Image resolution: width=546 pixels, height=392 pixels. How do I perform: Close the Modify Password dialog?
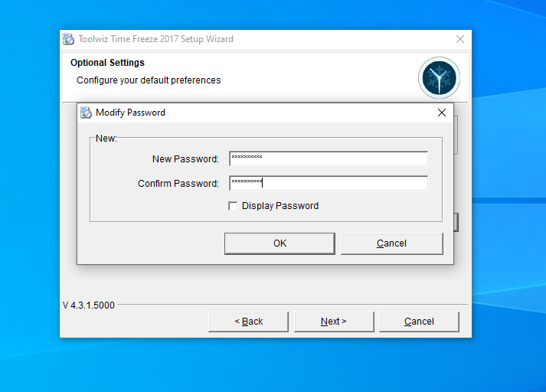tap(442, 113)
